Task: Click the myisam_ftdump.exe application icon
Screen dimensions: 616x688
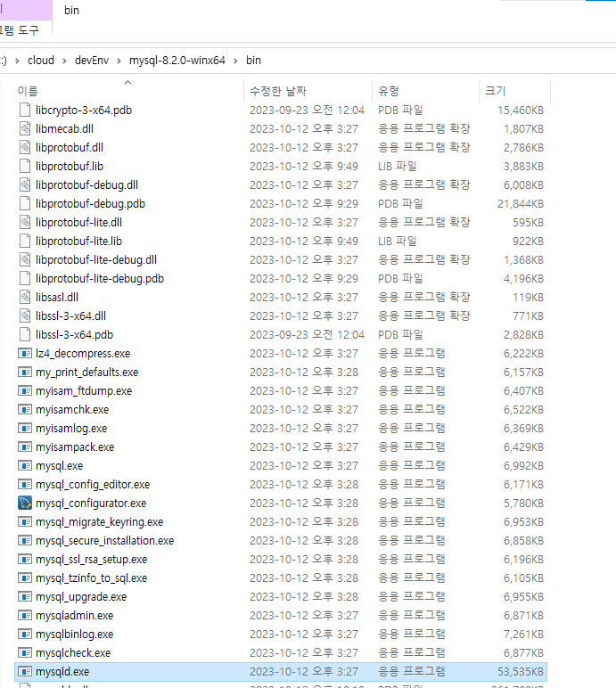Action: point(25,391)
